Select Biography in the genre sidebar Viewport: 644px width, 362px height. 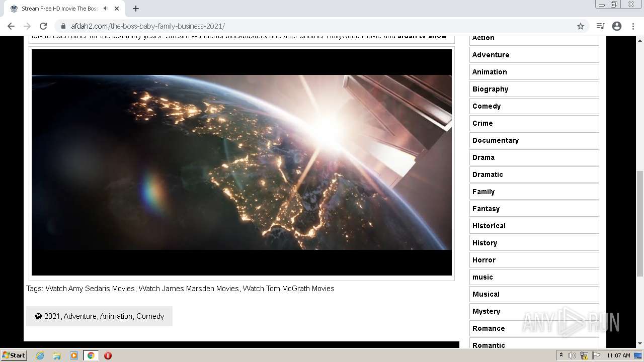pyautogui.click(x=534, y=89)
